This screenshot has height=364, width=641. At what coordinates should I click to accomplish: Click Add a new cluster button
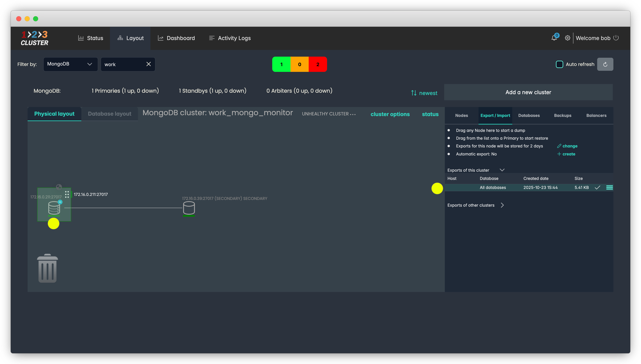click(x=528, y=92)
